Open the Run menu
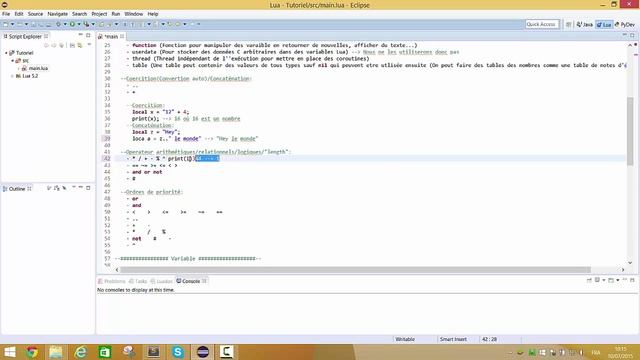 coord(116,14)
